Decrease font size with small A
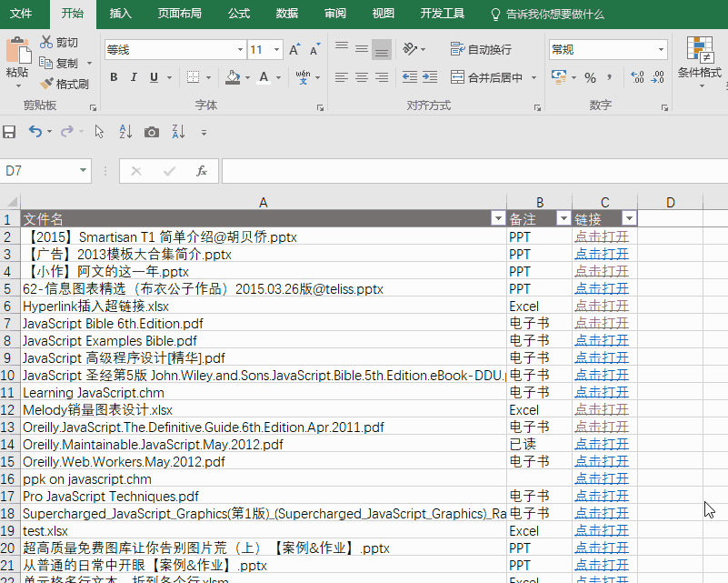This screenshot has height=583, width=728. (314, 50)
